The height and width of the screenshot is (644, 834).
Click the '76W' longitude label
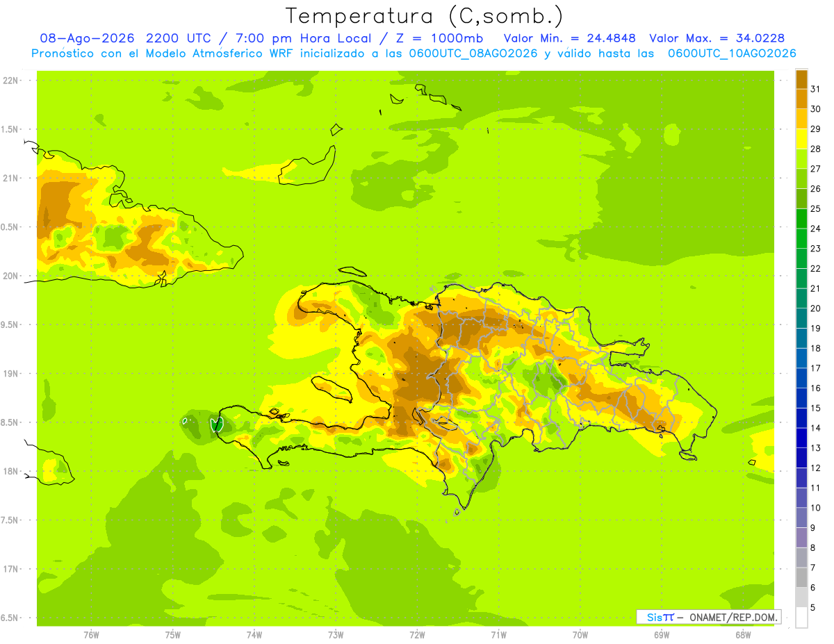tap(91, 635)
